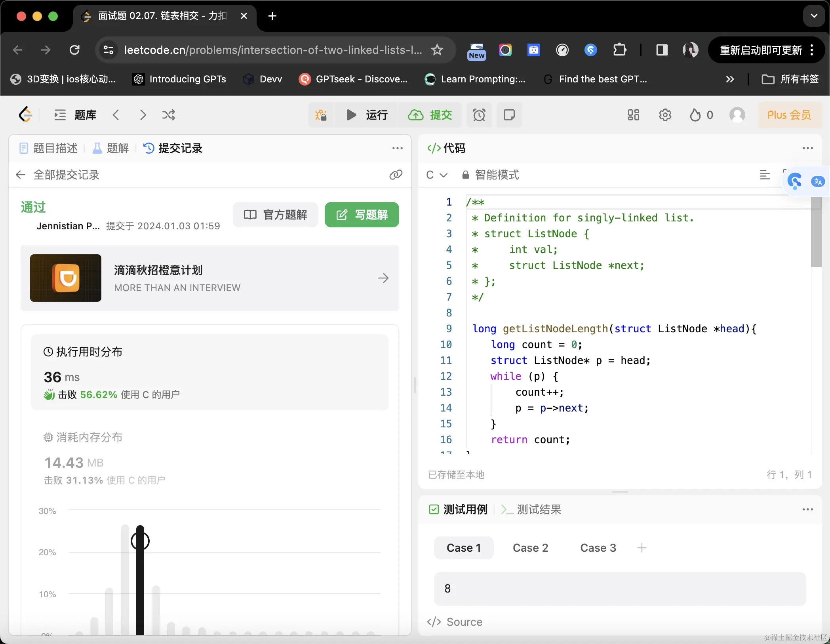This screenshot has height=644, width=830.
Task: Toggle the 智能模式 lock mode
Action: point(491,175)
